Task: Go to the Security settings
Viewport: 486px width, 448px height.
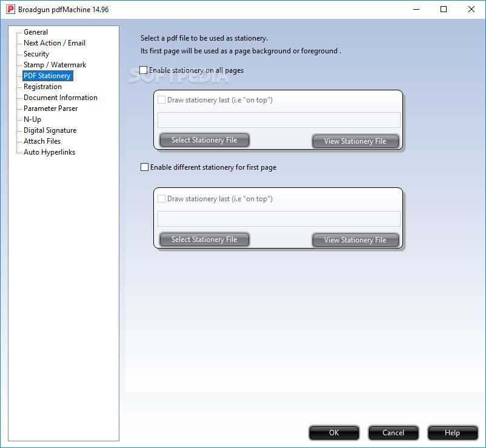Action: [36, 54]
